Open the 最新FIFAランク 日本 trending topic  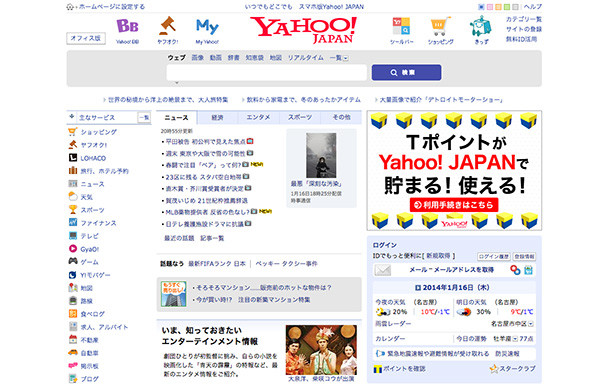coord(217,264)
